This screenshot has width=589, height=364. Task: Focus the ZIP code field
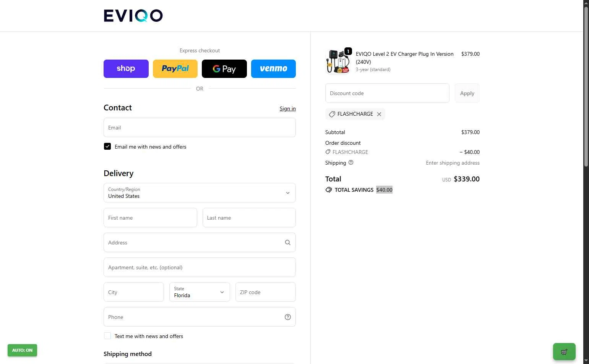[266, 292]
